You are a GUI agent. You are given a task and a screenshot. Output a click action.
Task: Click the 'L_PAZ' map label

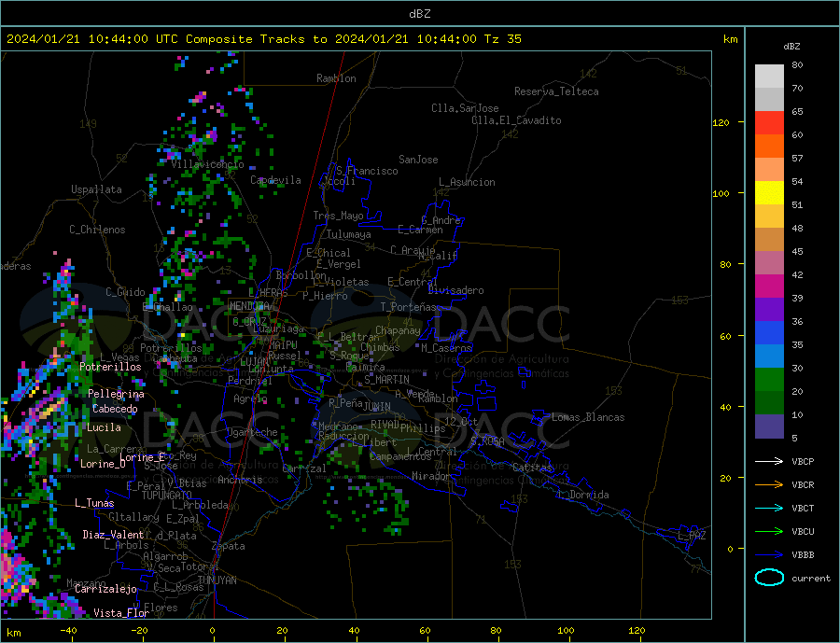tap(692, 536)
